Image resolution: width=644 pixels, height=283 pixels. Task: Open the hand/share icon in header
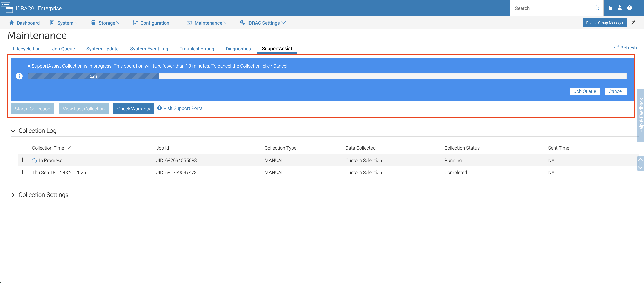[x=610, y=8]
